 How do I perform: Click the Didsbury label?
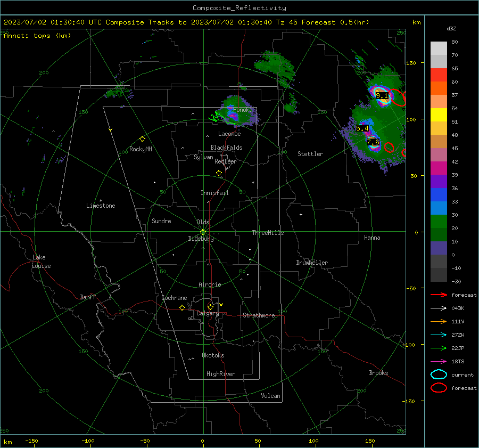(x=201, y=239)
